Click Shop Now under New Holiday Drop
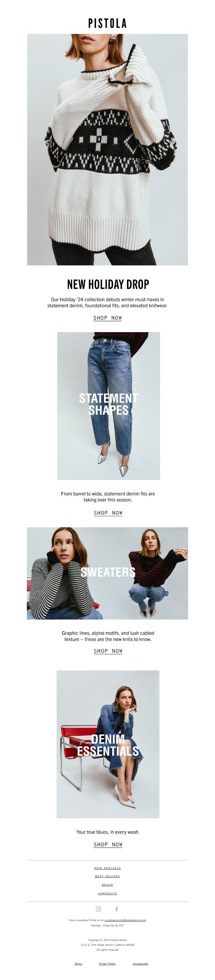Screen dimensions: 215x980 coord(107,318)
